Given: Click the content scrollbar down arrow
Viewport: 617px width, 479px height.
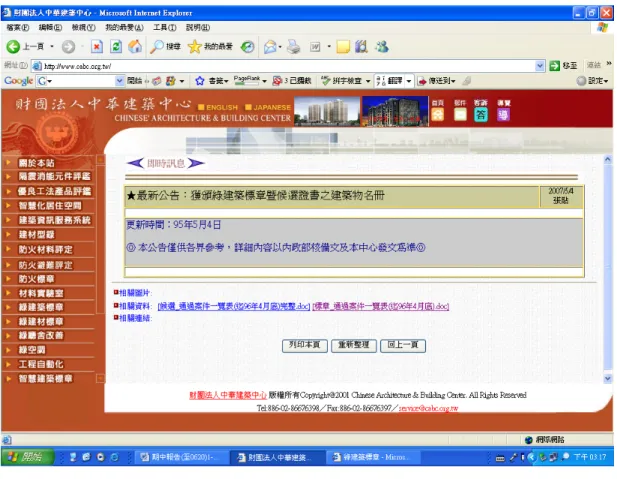Looking at the screenshot, I should pos(608,379).
